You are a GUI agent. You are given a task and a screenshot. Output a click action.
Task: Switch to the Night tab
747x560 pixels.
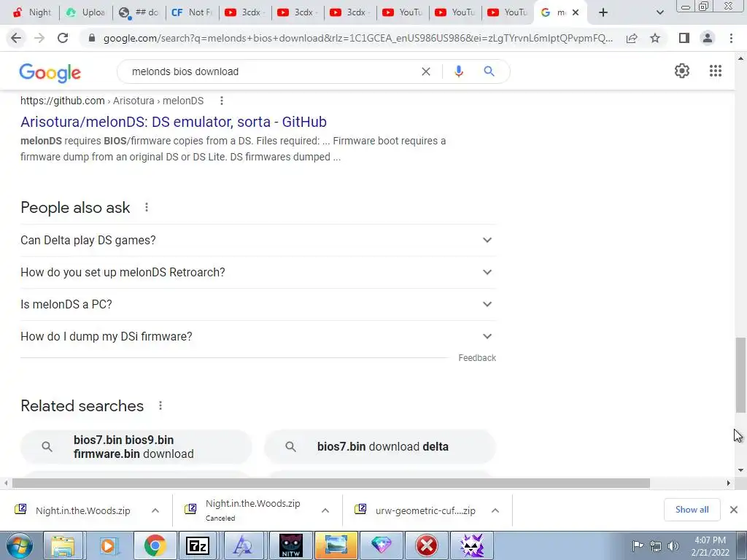[31, 12]
